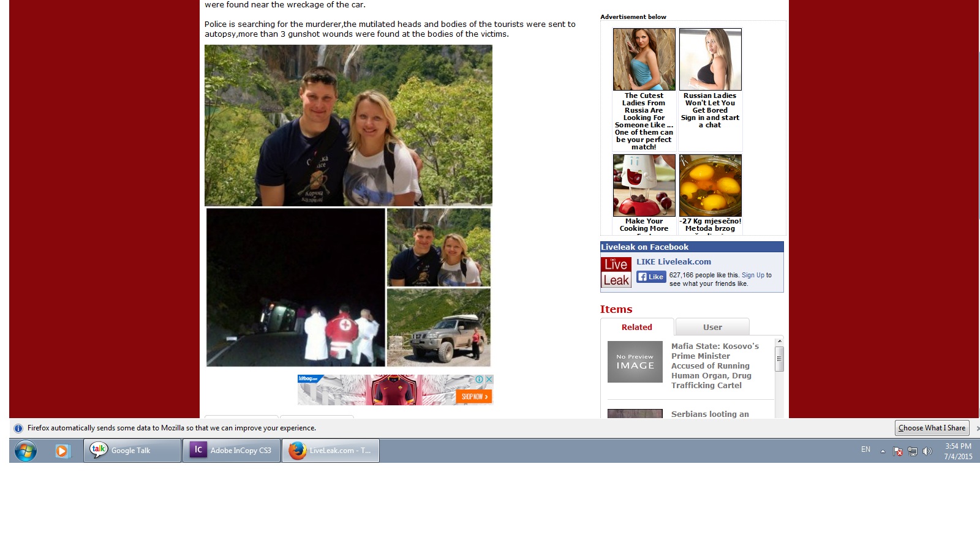Click Sign Up link in Facebook box
The width and height of the screenshot is (980, 551).
click(x=753, y=275)
